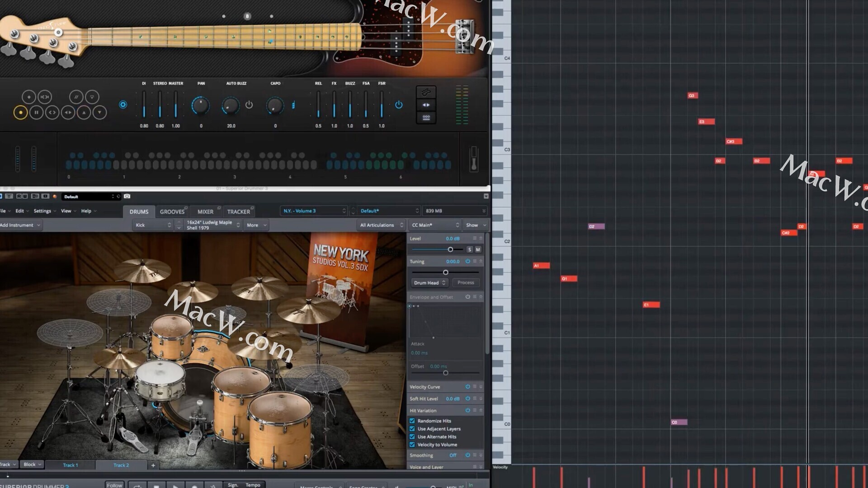Uncheck the Randomize Hits checkbox
Image resolution: width=868 pixels, height=488 pixels.
tap(412, 421)
